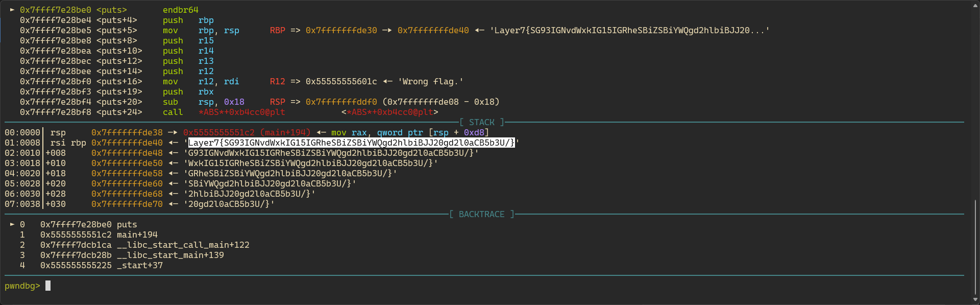Click the backtrace frame 0 arrow marker
The image size is (980, 305).
12,224
